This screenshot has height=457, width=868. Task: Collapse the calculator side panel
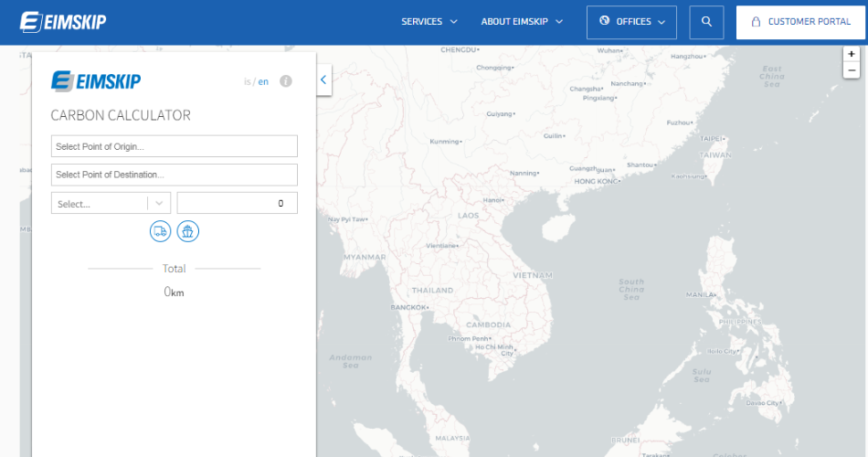[323, 80]
